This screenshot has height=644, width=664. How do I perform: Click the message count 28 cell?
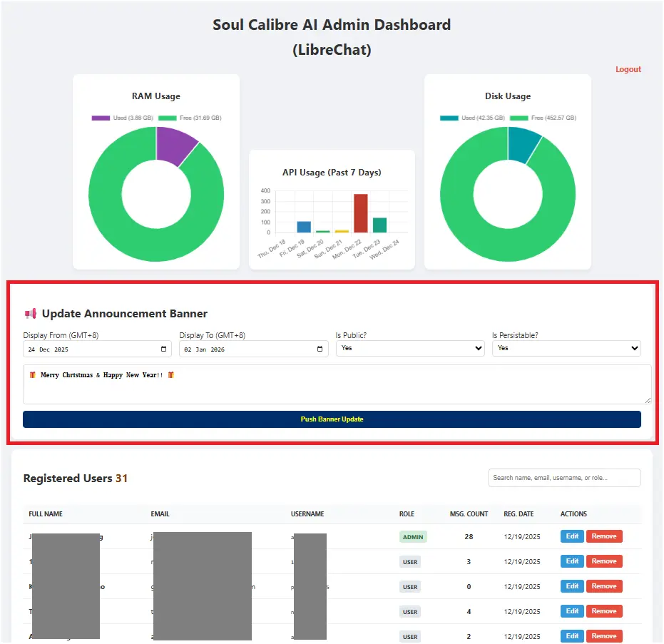pos(469,536)
